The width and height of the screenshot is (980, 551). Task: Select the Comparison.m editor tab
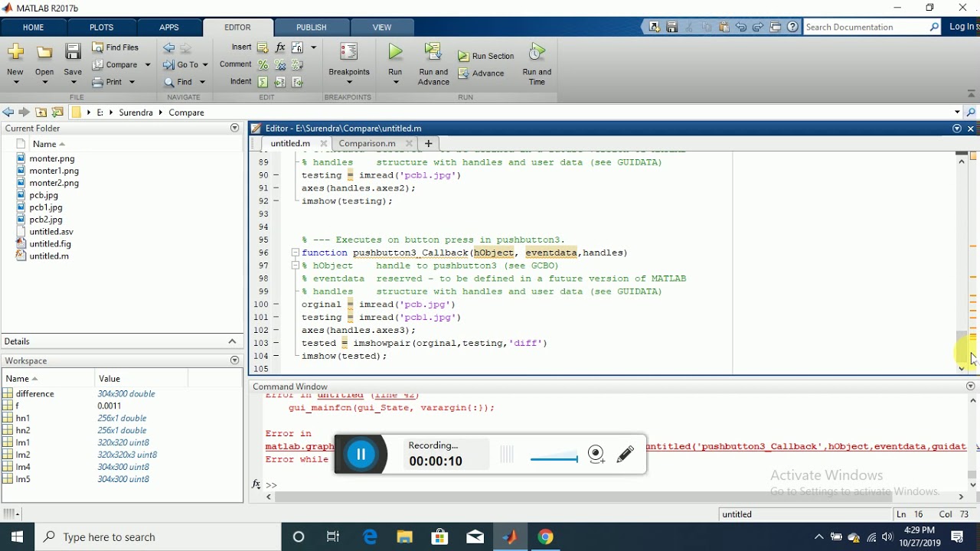coord(367,143)
